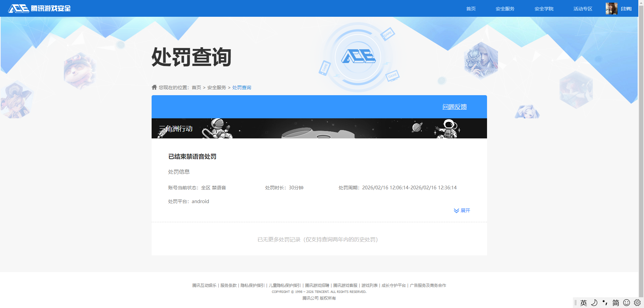Open 隐私保护指引 footer link
644x308 pixels.
click(x=253, y=286)
